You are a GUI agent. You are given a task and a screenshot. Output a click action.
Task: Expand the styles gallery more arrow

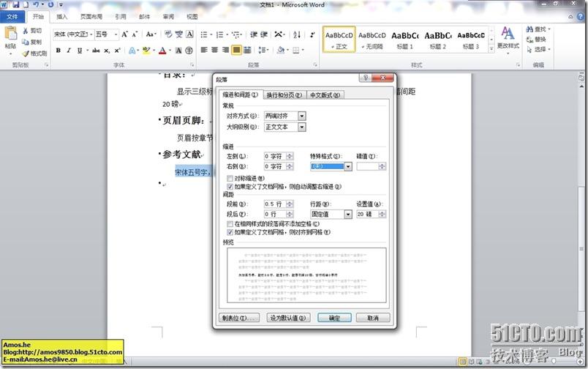[491, 49]
